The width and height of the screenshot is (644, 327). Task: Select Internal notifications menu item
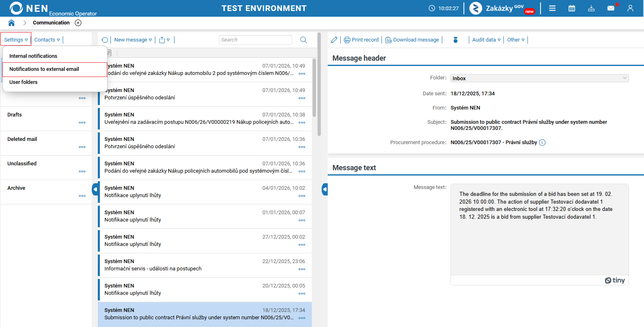55,56
